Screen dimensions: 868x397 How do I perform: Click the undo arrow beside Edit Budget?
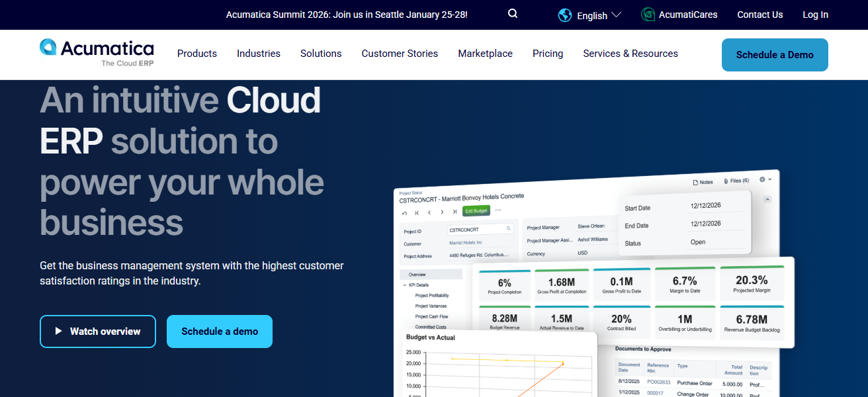coord(405,212)
